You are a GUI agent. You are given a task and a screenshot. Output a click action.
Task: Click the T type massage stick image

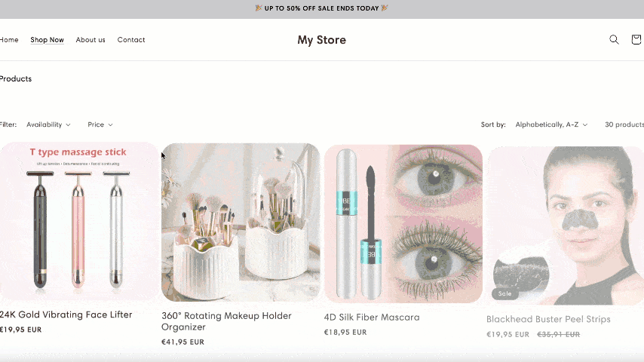click(78, 222)
